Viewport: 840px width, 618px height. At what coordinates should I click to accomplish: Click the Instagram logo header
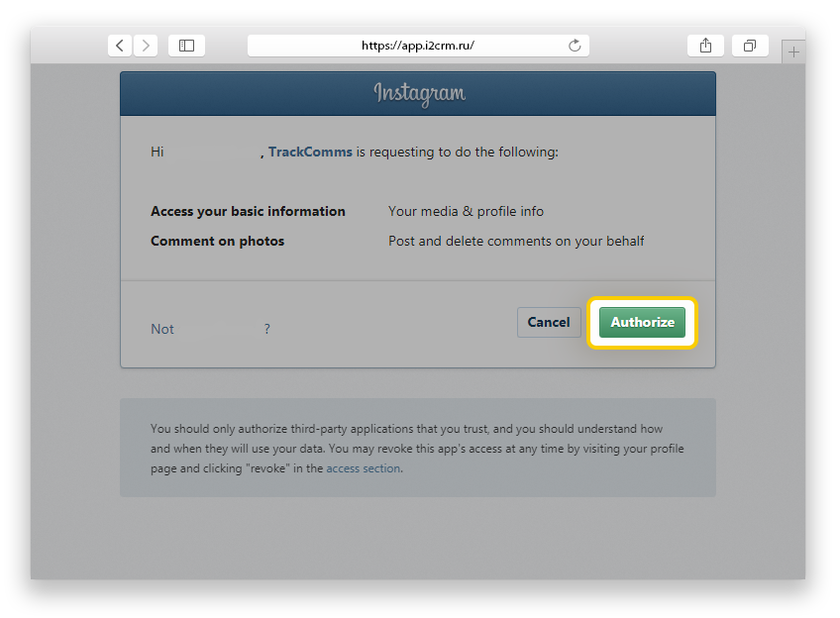(x=419, y=94)
